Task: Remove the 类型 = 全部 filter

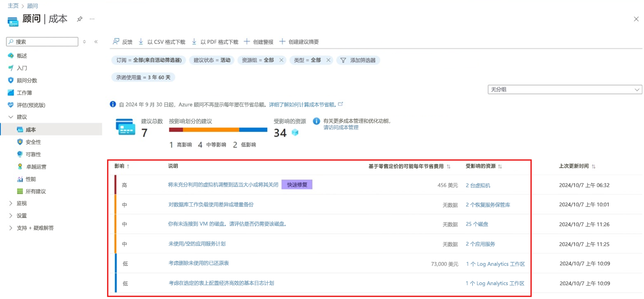Action: 328,60
